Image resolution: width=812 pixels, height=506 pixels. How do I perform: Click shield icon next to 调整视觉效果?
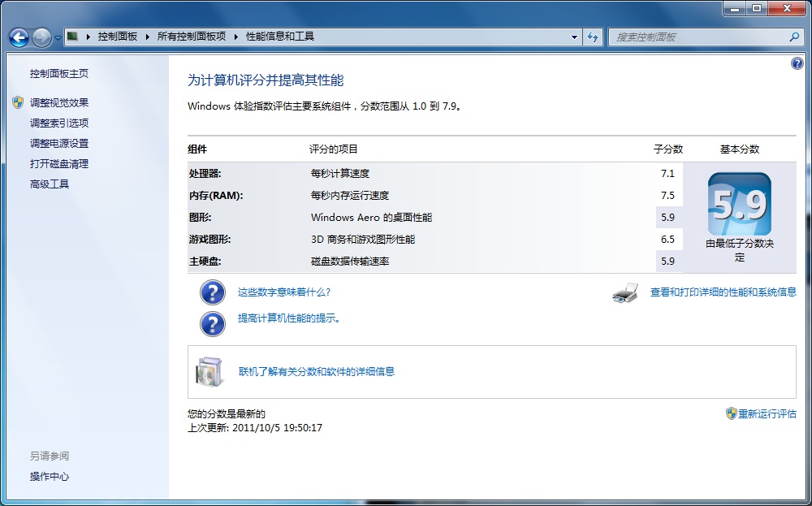tap(18, 102)
